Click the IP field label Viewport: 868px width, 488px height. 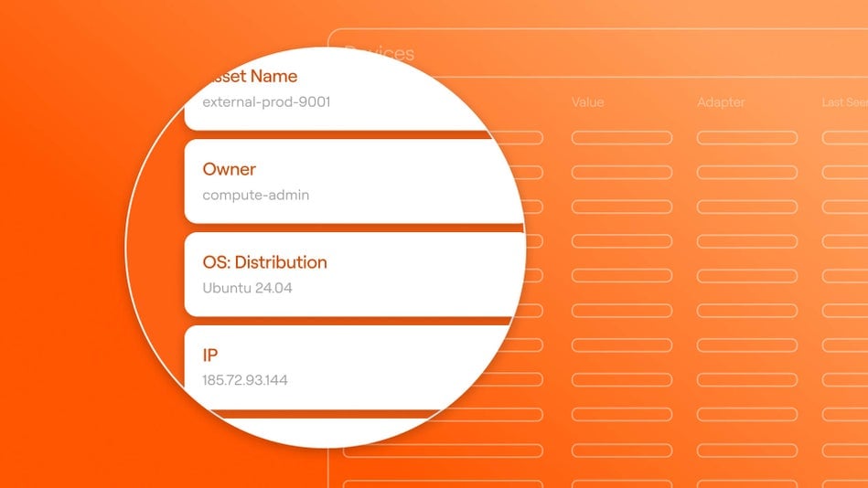click(x=210, y=355)
